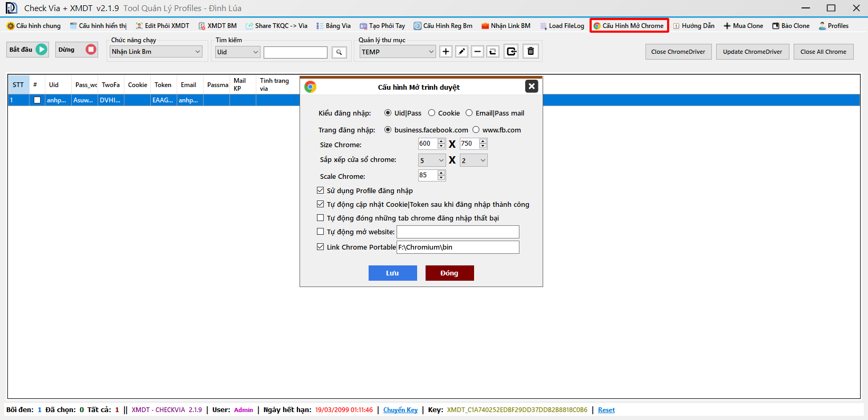Open the Chức năng chạy dropdown
Screen dimensions: 868x420
click(156, 52)
